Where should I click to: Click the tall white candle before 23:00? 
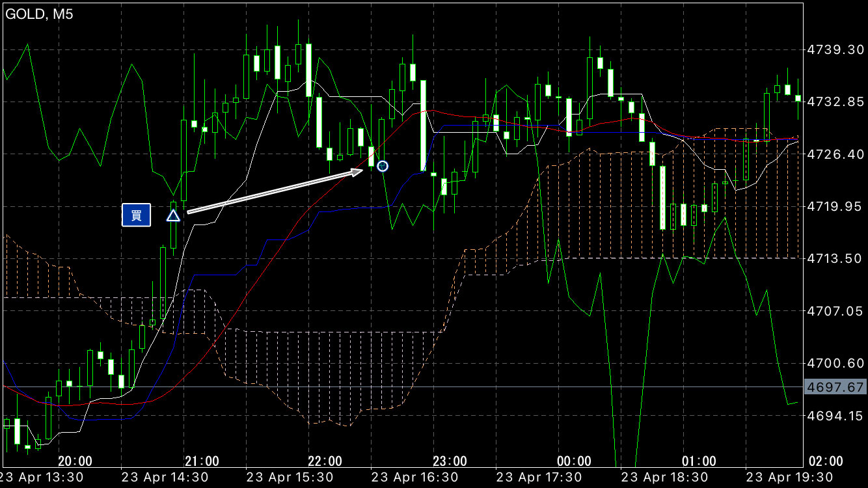(x=423, y=126)
